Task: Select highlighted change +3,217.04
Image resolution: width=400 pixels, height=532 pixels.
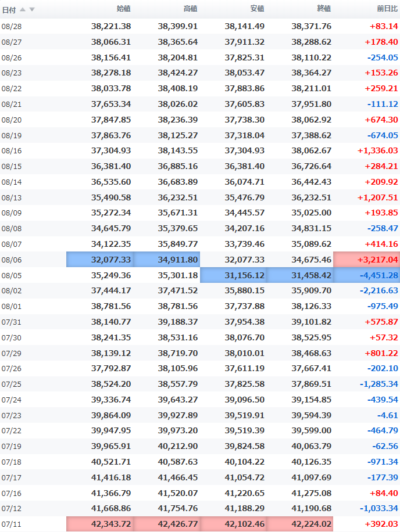Action: click(367, 259)
